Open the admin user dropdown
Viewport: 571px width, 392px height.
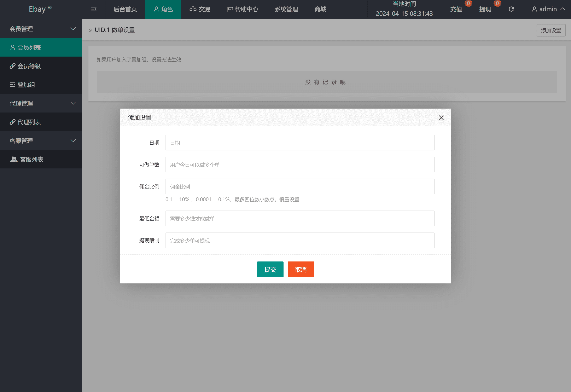(x=548, y=9)
